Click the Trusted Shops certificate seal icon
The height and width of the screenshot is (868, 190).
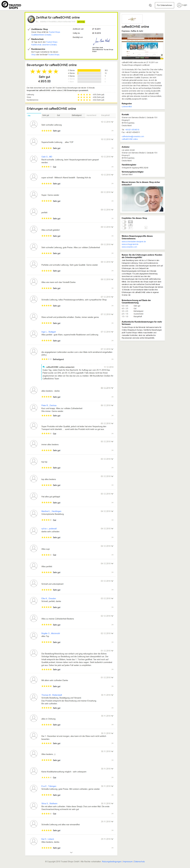point(31,19)
